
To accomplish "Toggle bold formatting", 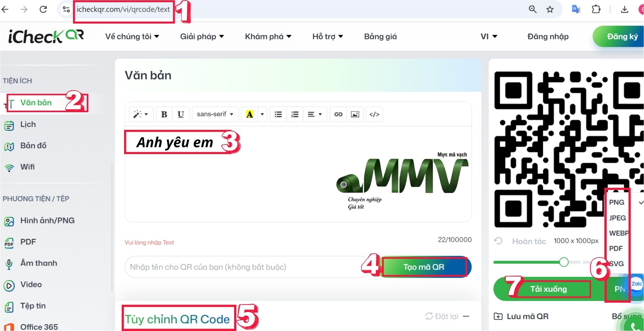I will point(164,114).
